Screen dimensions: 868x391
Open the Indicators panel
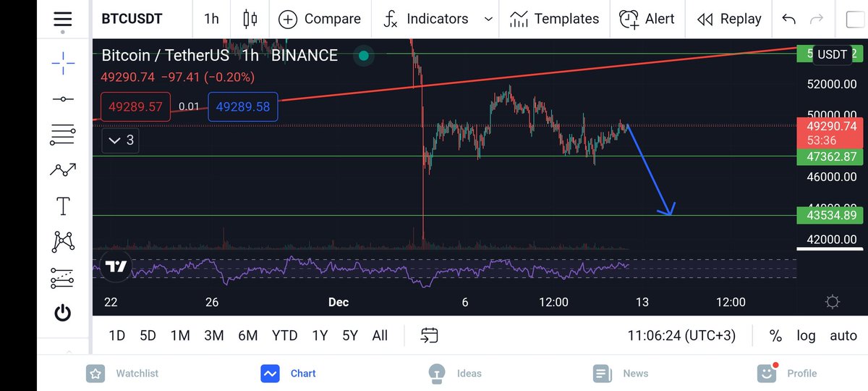[427, 19]
